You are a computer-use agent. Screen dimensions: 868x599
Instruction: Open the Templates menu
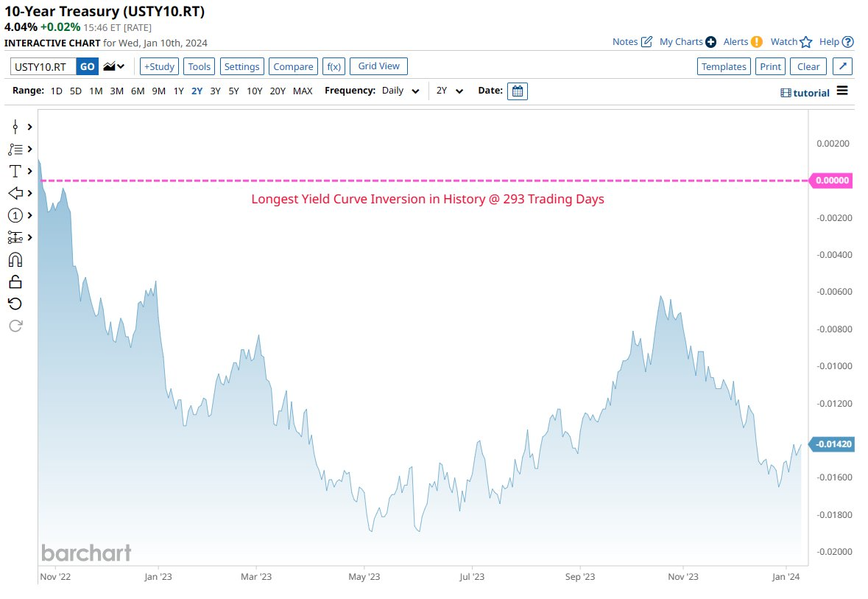[x=724, y=66]
